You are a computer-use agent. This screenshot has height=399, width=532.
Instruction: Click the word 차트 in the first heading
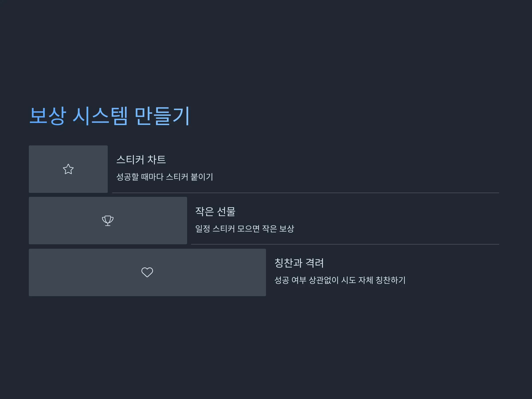click(x=156, y=160)
